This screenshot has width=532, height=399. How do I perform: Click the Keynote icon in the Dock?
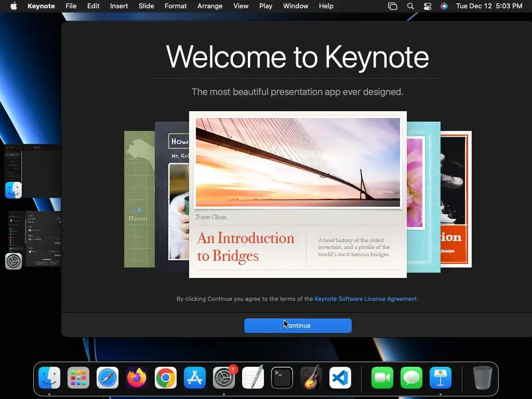click(441, 378)
